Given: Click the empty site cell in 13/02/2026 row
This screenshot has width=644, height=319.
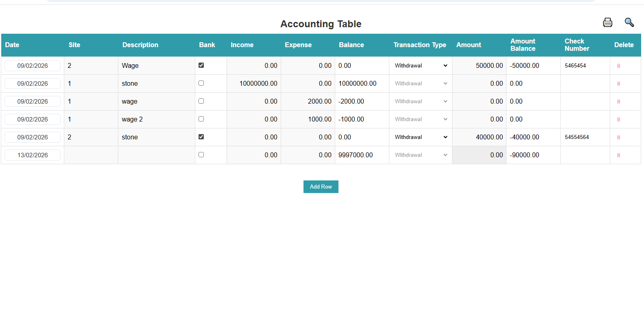Looking at the screenshot, I should click(x=91, y=155).
